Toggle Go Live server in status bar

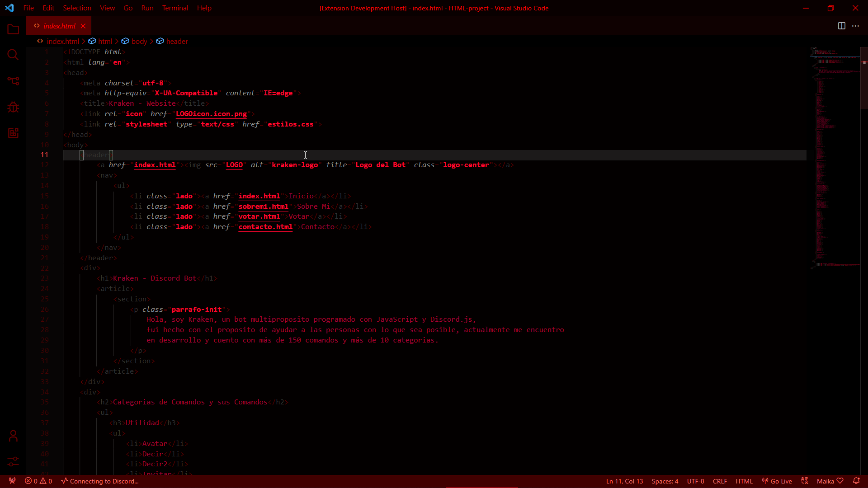[x=777, y=481]
